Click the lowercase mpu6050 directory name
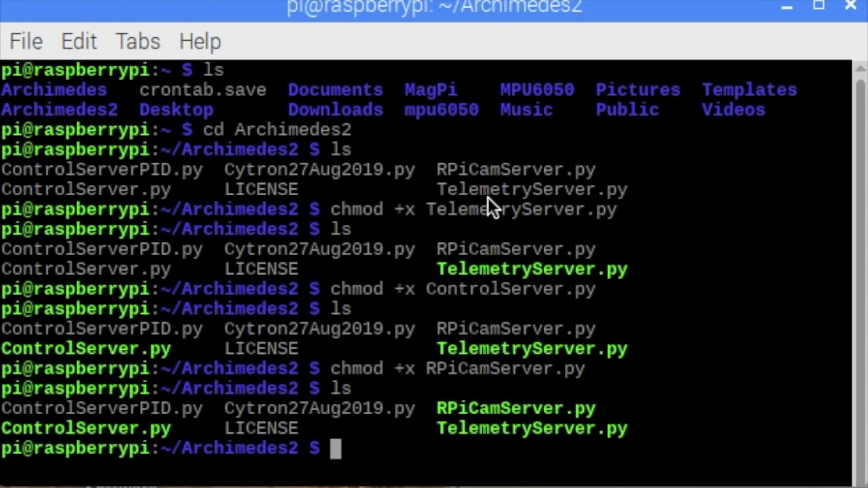 pyautogui.click(x=441, y=110)
